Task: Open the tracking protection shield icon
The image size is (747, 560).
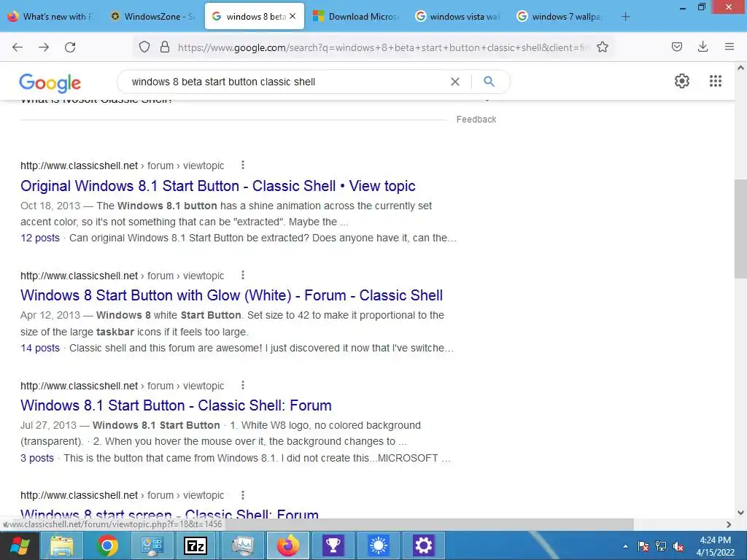Action: (x=144, y=47)
